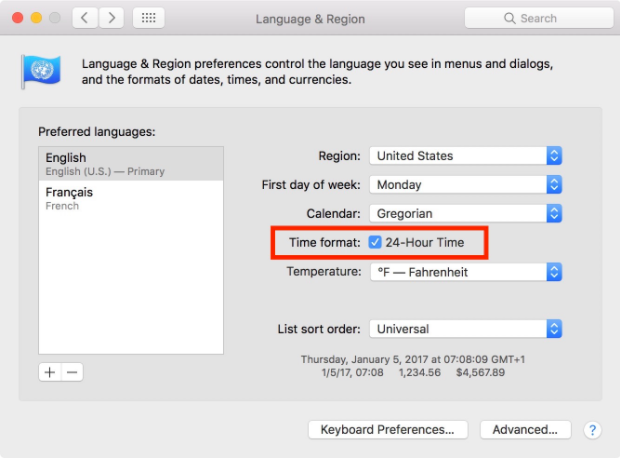Open Keyboard Preferences button

point(388,430)
